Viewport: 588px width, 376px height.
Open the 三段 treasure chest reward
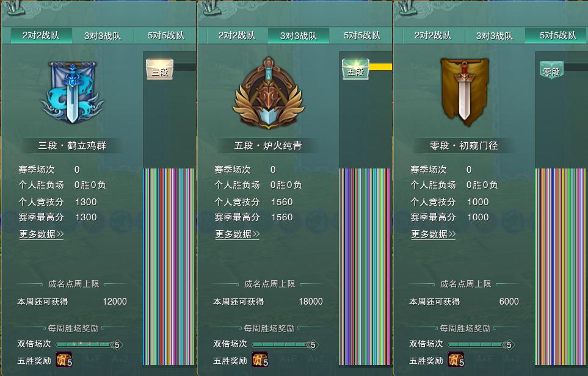coord(160,70)
